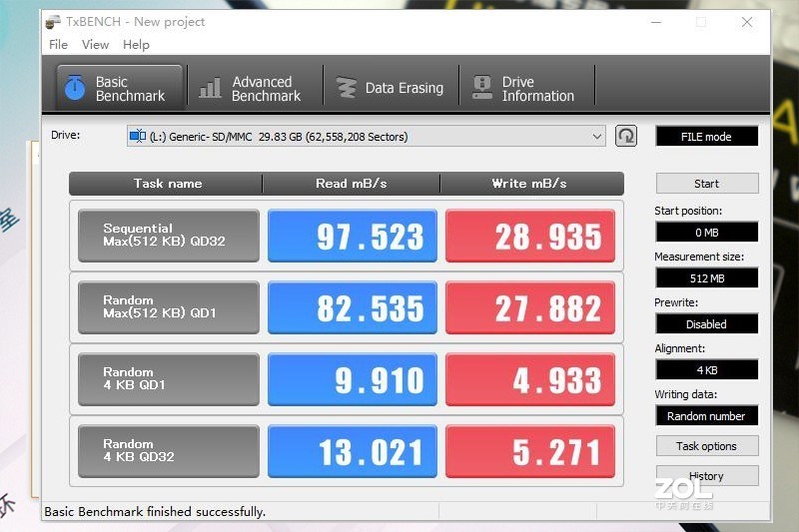Click the 4.933 write result
Screen dimensions: 799x532
point(530,379)
